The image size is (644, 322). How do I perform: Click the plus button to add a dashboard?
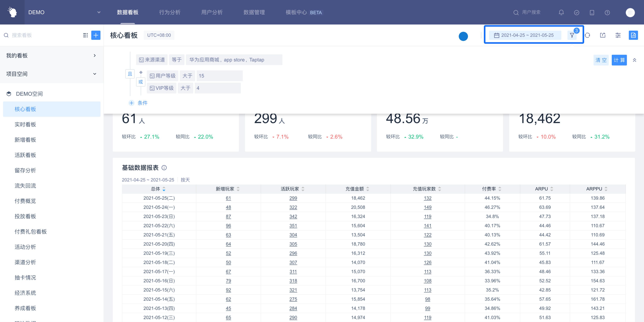coord(96,35)
